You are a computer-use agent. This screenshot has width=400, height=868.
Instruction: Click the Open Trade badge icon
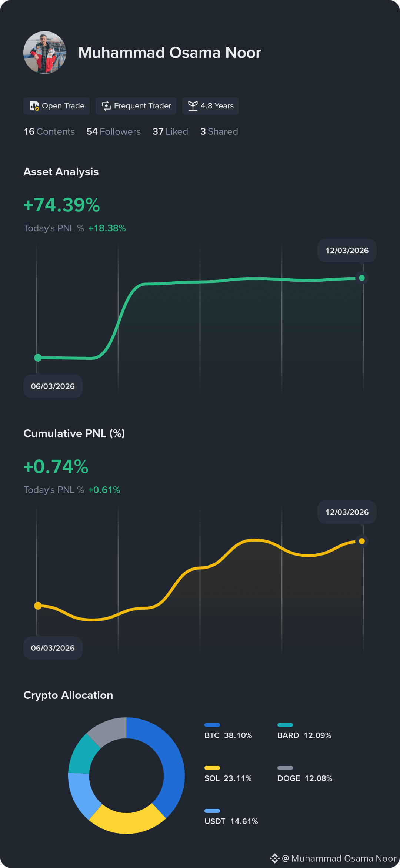34,106
